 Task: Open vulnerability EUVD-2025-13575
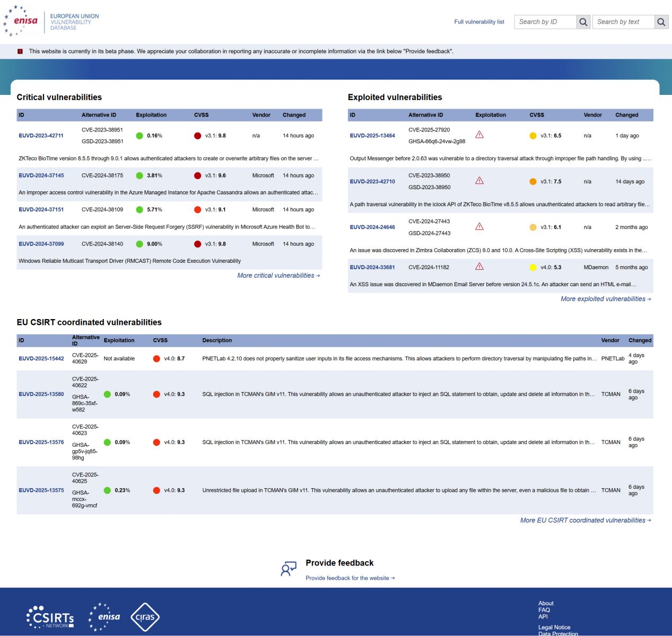point(41,491)
